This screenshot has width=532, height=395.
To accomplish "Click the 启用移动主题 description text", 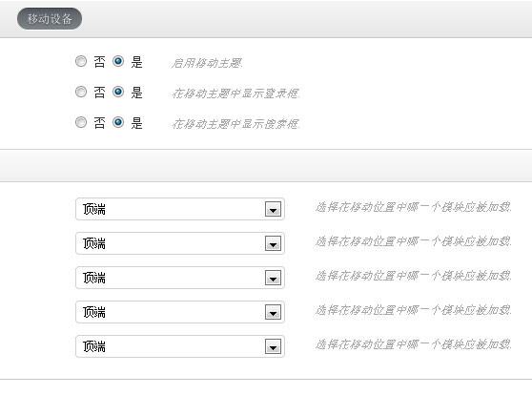I will click(207, 63).
